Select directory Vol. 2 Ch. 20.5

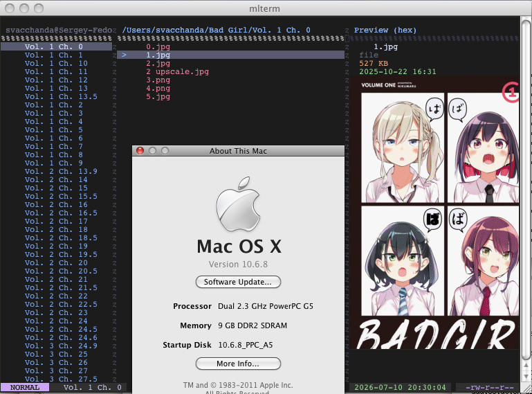pos(61,271)
